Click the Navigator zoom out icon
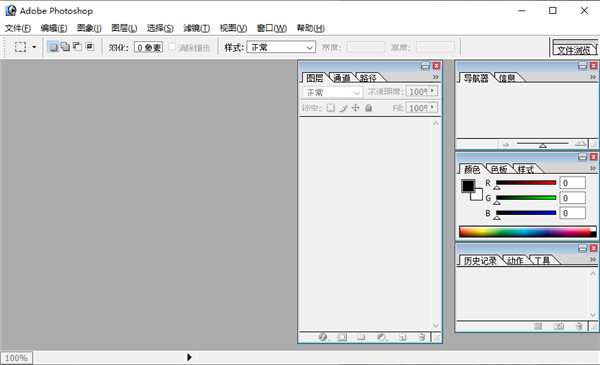The width and height of the screenshot is (600, 365). click(x=506, y=144)
